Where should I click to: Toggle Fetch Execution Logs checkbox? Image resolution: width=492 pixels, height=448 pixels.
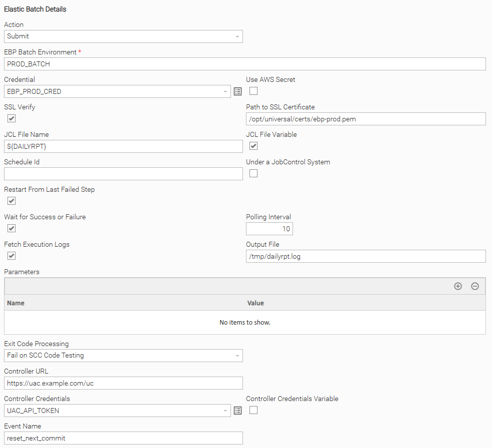click(x=11, y=256)
